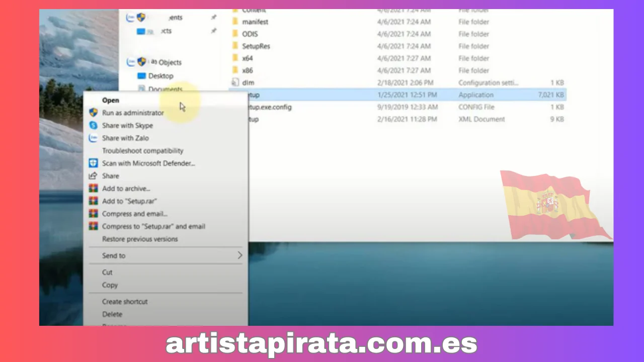Click the Microsoft Defender shield icon
Image resolution: width=644 pixels, height=362 pixels.
[93, 163]
